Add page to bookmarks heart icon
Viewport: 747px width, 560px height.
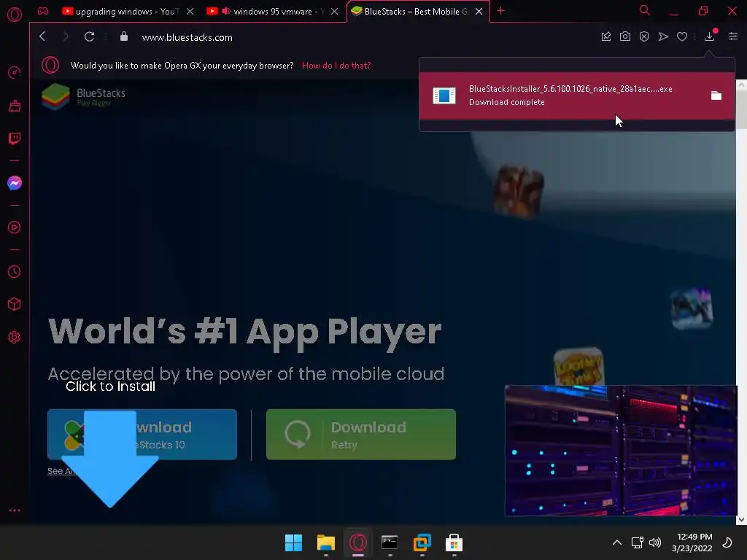tap(682, 36)
